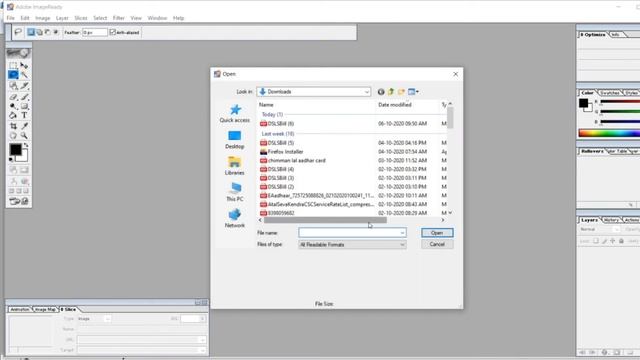Open the Window menu
Viewport: 640px width, 360px height.
tap(157, 18)
